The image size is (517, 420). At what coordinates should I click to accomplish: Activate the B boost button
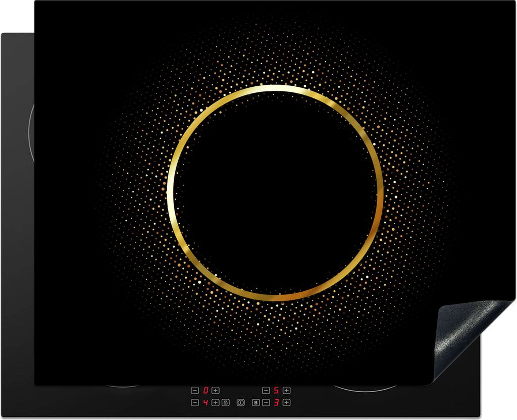click(256, 402)
